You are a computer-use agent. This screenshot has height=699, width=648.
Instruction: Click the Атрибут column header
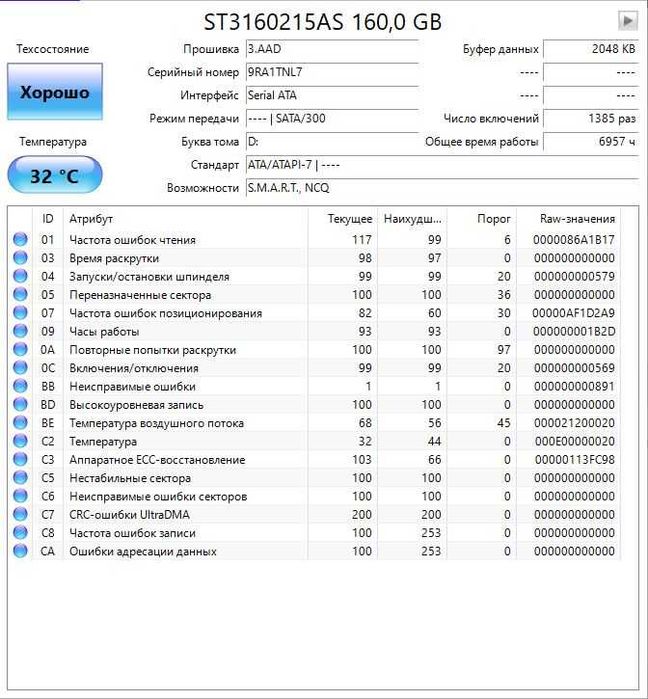pos(91,219)
